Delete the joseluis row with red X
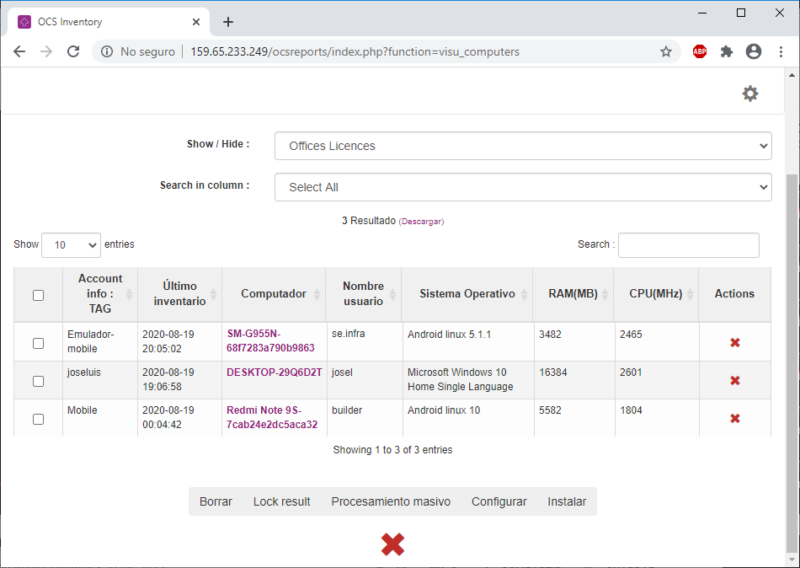 [x=735, y=381]
